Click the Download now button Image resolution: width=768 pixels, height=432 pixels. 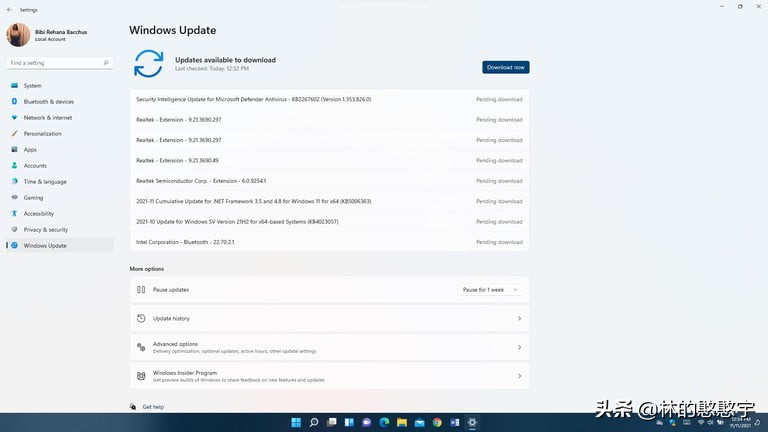505,67
